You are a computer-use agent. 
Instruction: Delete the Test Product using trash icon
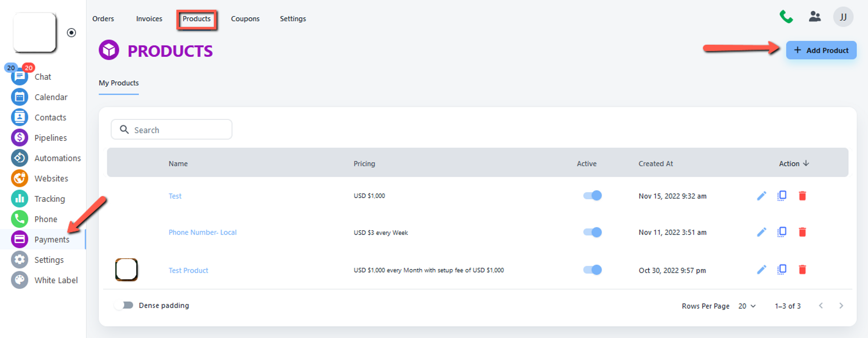pos(802,270)
